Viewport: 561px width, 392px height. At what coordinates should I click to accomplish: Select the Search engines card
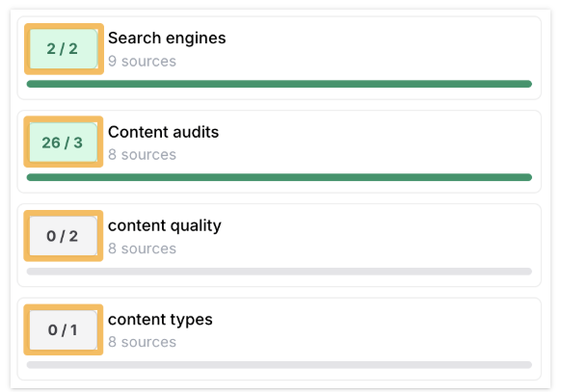pos(280,58)
